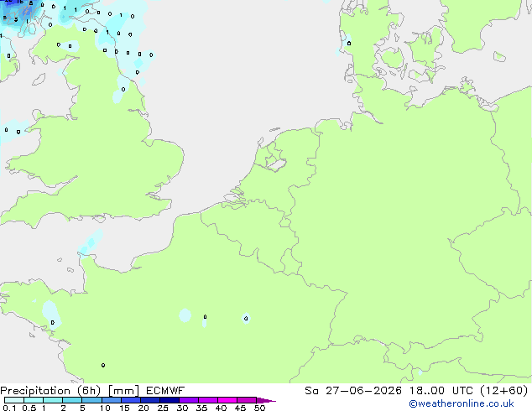Click the '0.5' legend scale label
The width and height of the screenshot is (532, 411).
tap(29, 408)
